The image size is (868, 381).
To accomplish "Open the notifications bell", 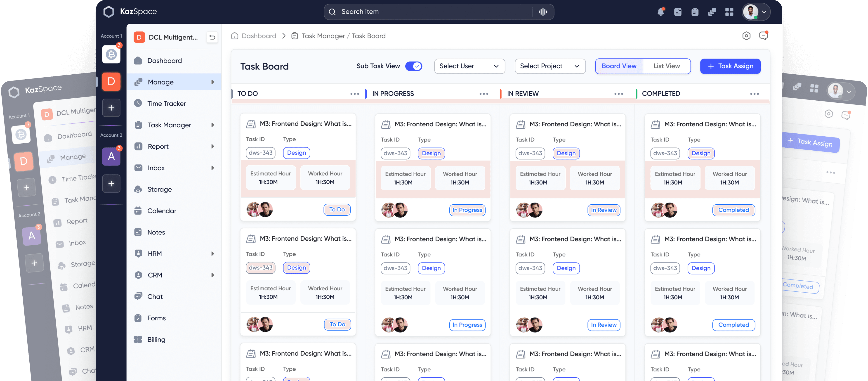I will 660,12.
